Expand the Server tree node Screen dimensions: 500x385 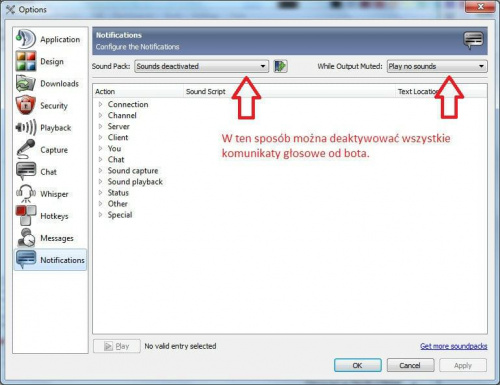click(100, 126)
